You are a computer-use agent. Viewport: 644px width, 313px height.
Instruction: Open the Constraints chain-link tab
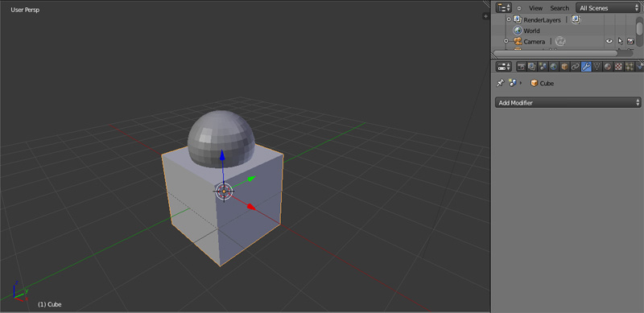pyautogui.click(x=575, y=67)
